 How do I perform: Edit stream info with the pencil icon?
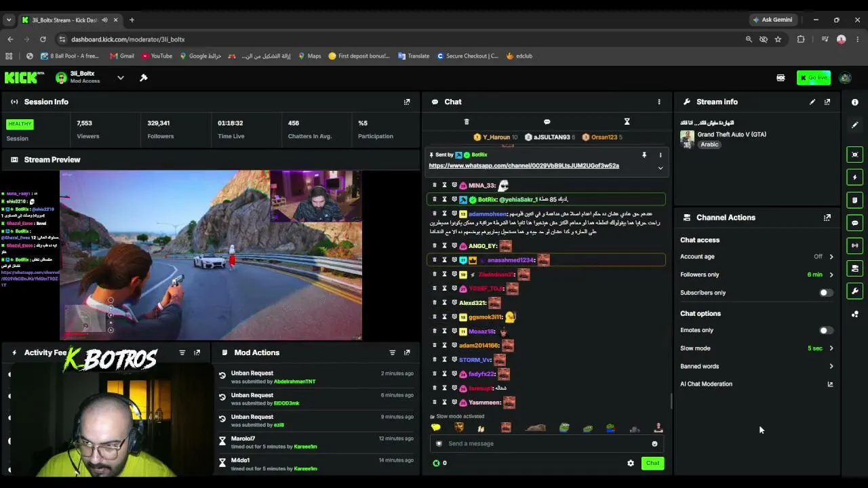point(812,102)
